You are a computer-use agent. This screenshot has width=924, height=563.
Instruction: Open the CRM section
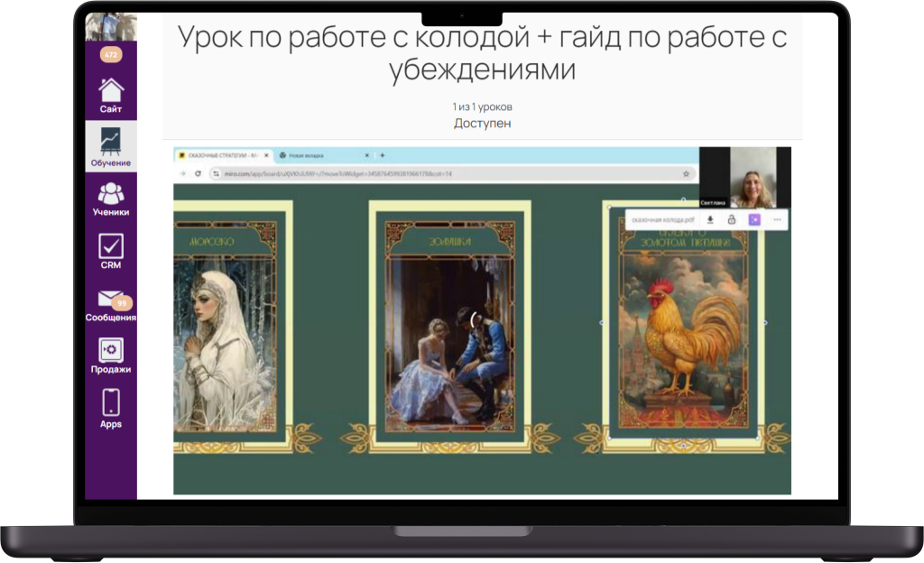tap(111, 252)
